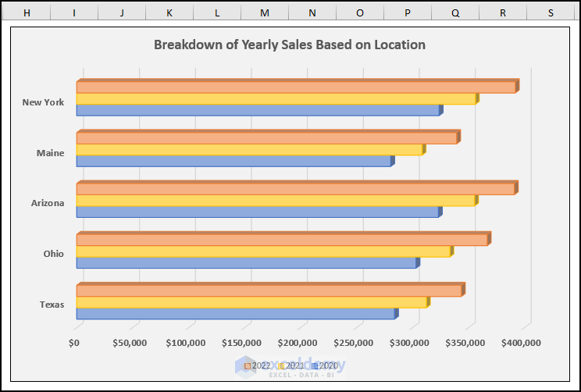Click the $300,000 axis value

[409, 343]
